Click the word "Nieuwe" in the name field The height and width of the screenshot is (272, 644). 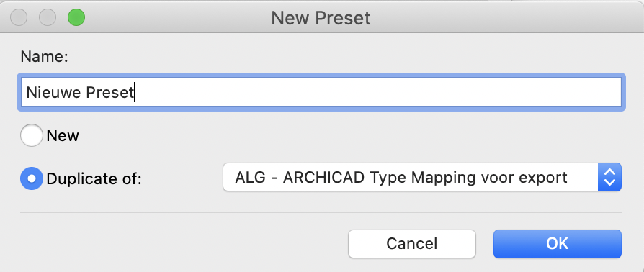[54, 92]
